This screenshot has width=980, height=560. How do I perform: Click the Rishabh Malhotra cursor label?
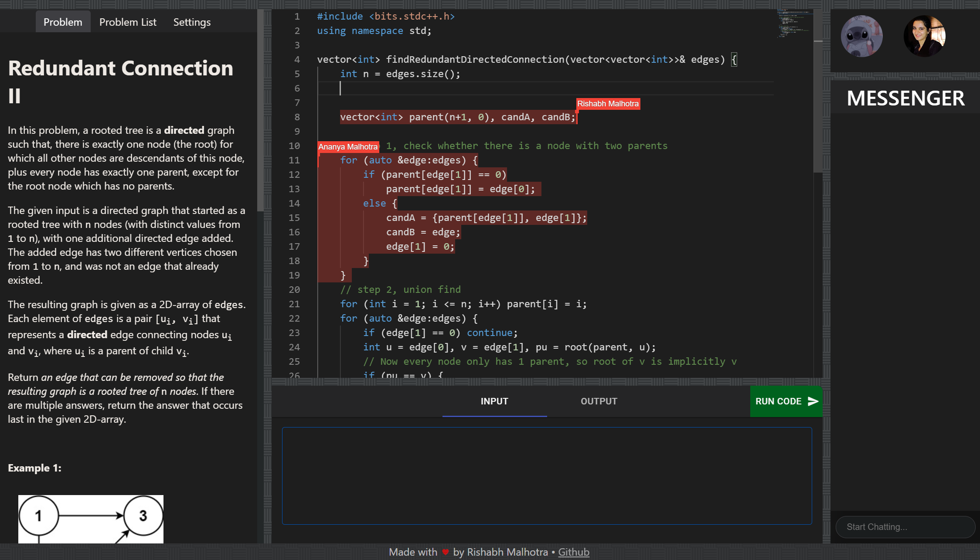click(x=608, y=104)
